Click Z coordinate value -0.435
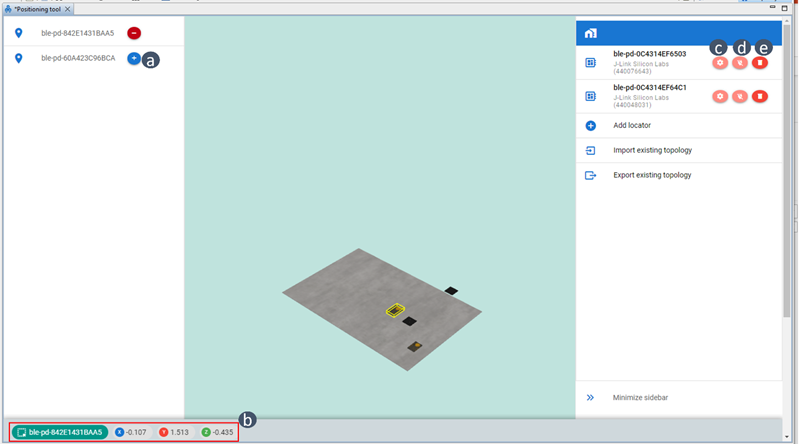 click(222, 432)
